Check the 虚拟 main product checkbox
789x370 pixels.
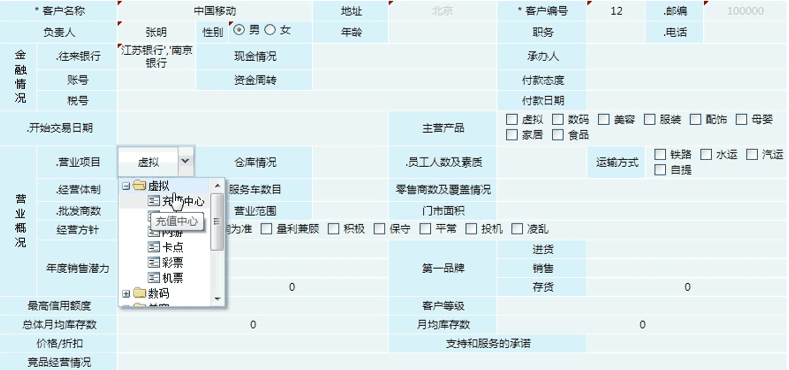[512, 119]
